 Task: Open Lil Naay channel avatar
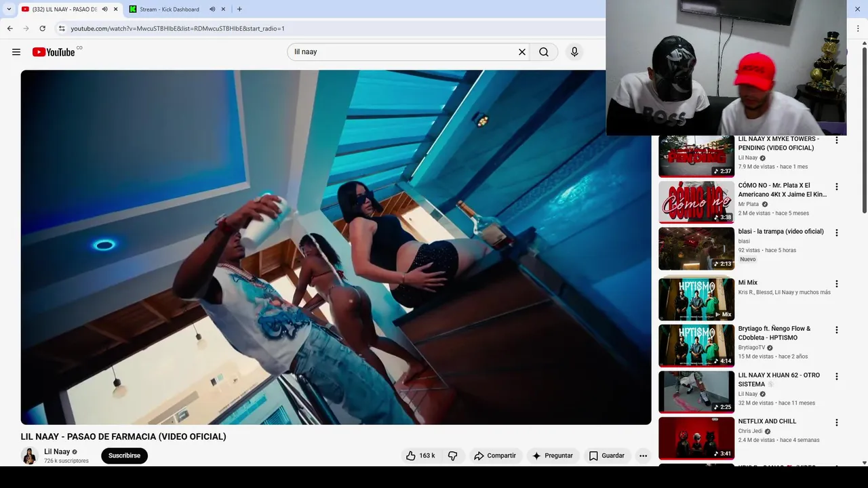(29, 455)
